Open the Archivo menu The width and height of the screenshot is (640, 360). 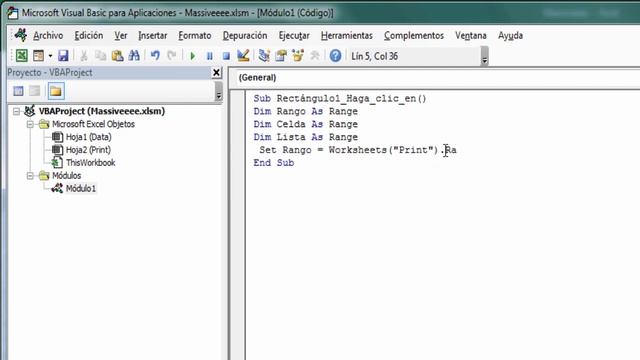tap(48, 36)
